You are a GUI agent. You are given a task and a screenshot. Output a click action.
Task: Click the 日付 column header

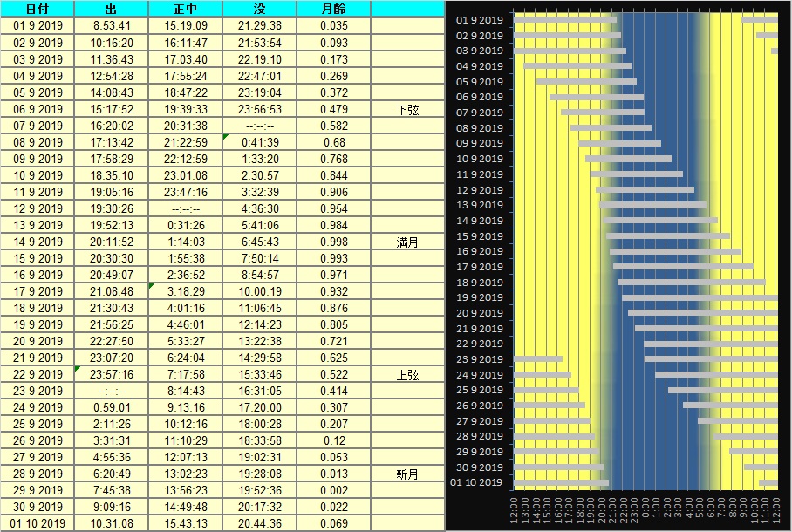38,9
